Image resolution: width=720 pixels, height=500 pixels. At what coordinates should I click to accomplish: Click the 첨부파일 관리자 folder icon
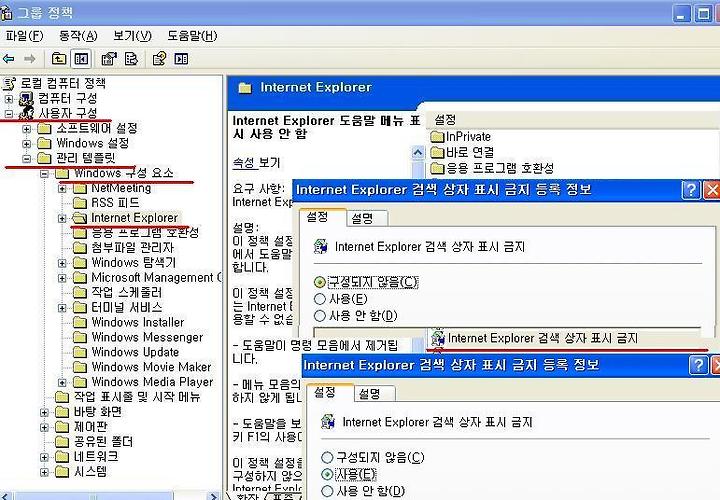[80, 247]
